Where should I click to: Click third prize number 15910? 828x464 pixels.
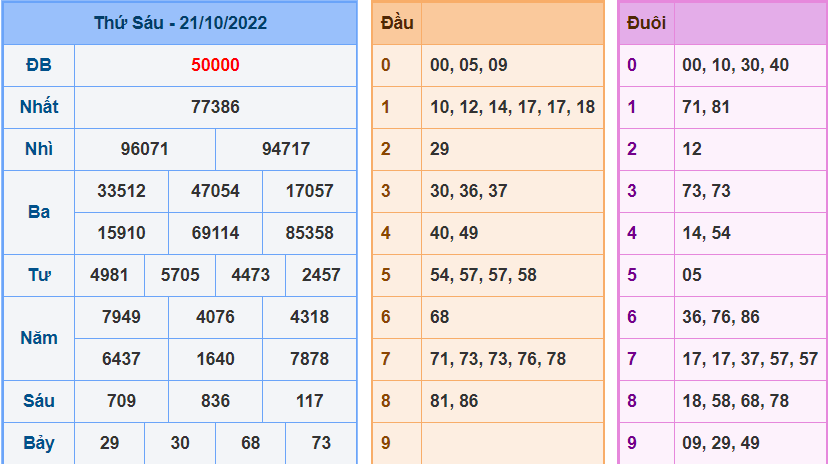tap(121, 233)
